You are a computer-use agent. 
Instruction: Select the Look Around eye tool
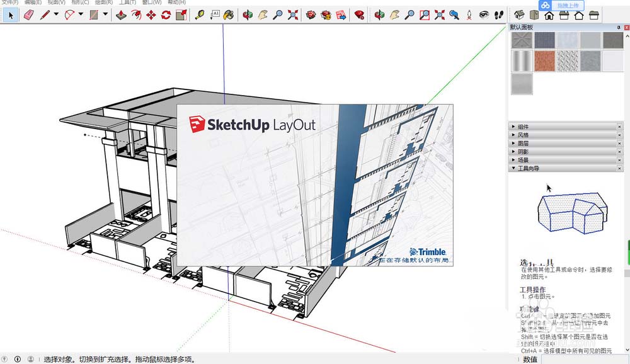tap(484, 15)
